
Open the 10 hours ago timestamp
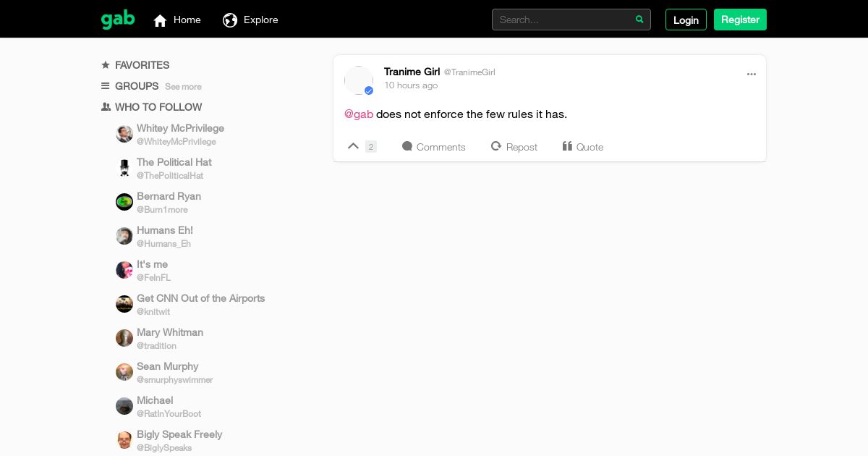click(411, 85)
